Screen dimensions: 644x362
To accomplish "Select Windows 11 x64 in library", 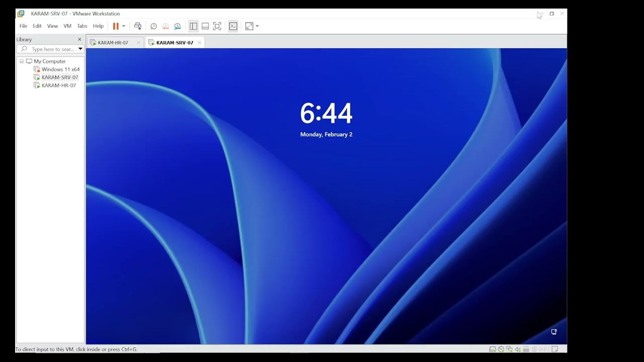I will click(60, 69).
